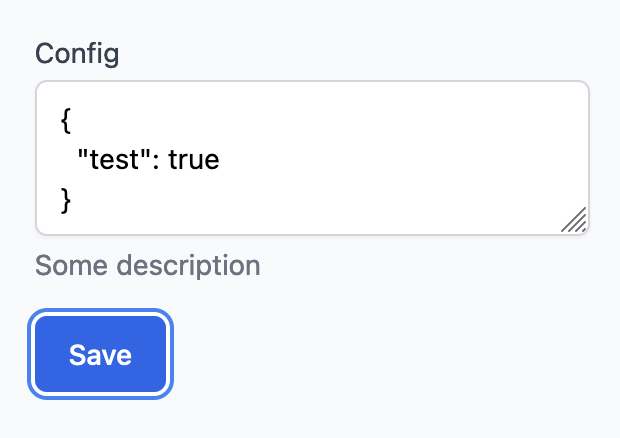620x438 pixels.
Task: Click the indentation before the "test" key
Action: coord(68,159)
